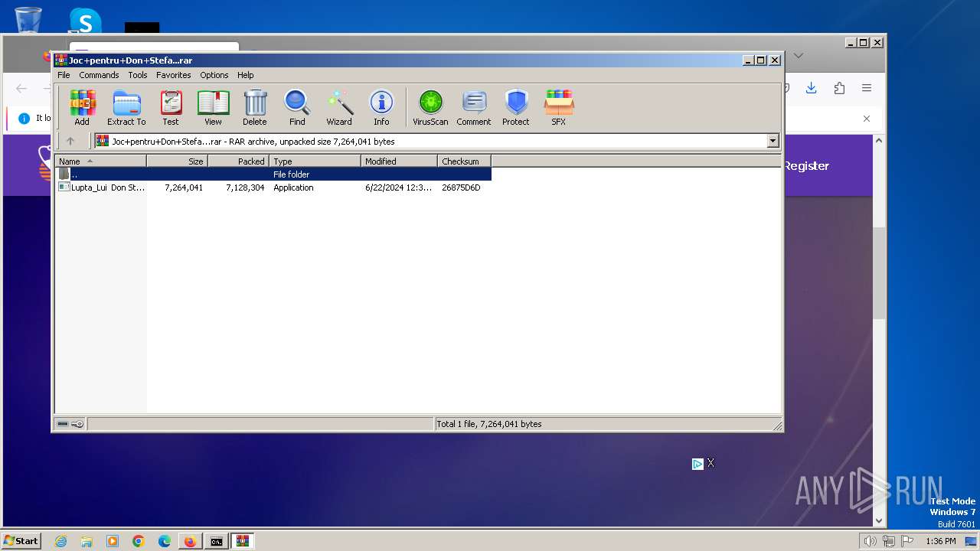Click the Delete trash can icon
The image size is (980, 551).
[x=255, y=107]
